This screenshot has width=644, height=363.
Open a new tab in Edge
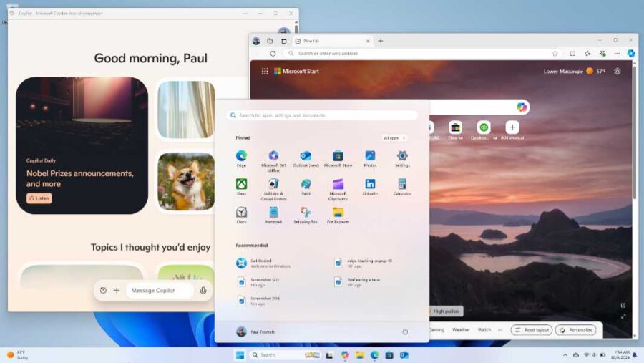tap(381, 41)
